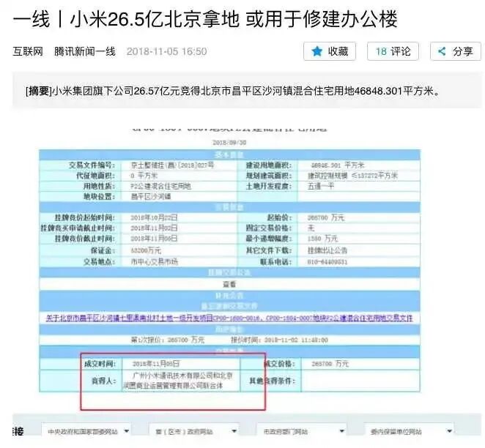Screen dimensions: 485x448
Task: Click the 其他竞得条件 label
Action: coord(273,381)
